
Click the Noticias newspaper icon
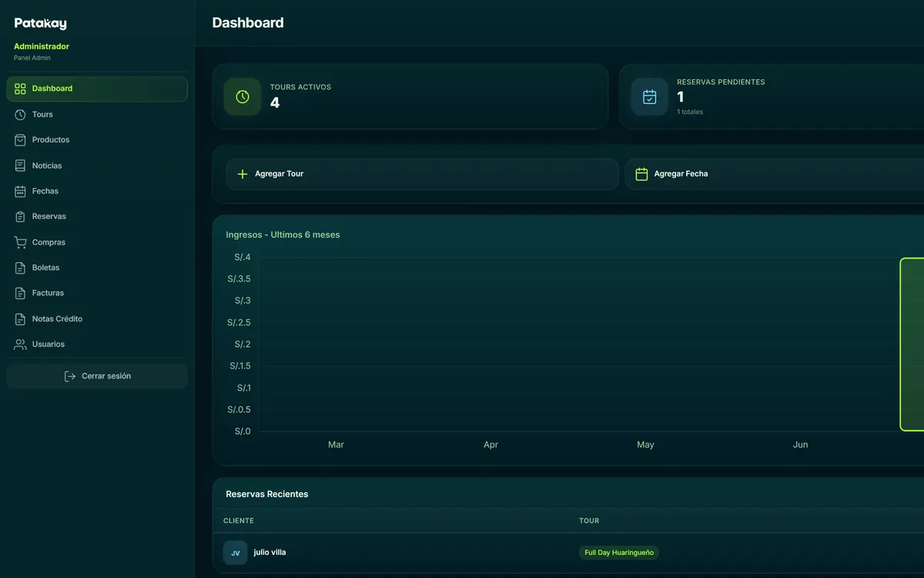pyautogui.click(x=20, y=166)
